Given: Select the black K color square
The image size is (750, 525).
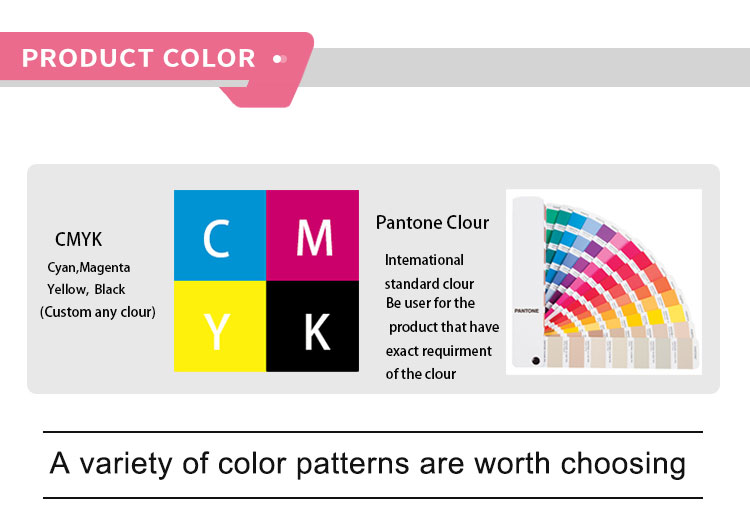Looking at the screenshot, I should [312, 327].
